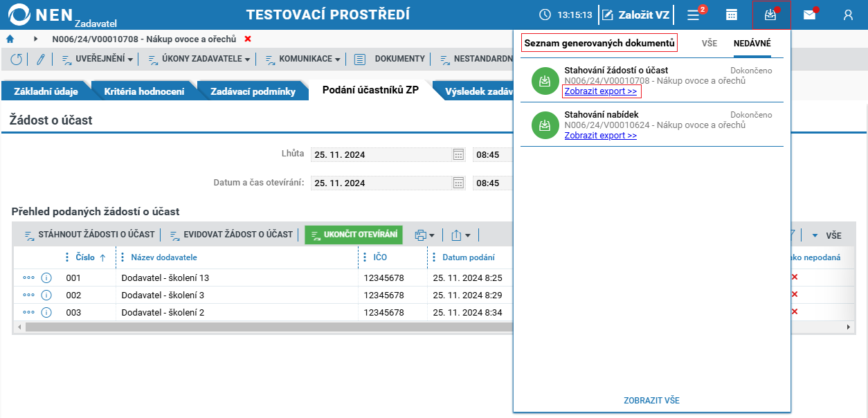
Task: Toggle the generated documents download icon
Action: 770,15
